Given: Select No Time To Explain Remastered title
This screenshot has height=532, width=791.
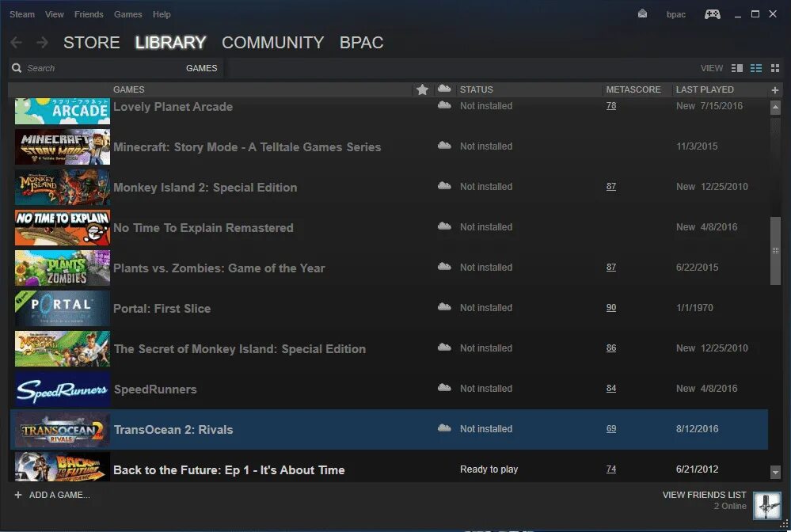Looking at the screenshot, I should click(203, 227).
